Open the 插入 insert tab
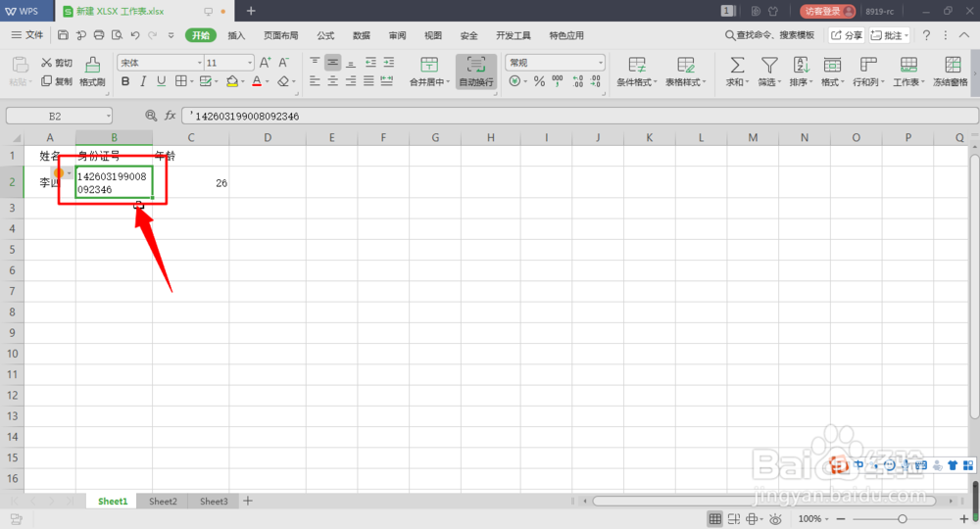The width and height of the screenshot is (980, 529). [x=236, y=35]
